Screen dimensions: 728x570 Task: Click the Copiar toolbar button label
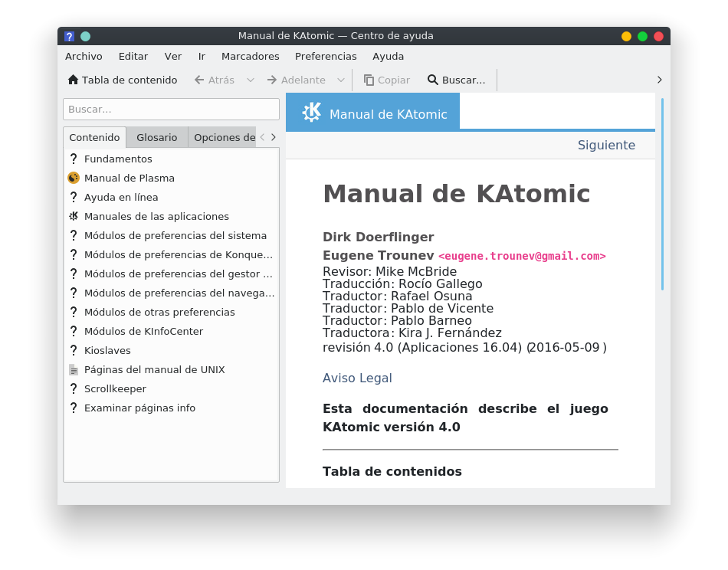394,80
